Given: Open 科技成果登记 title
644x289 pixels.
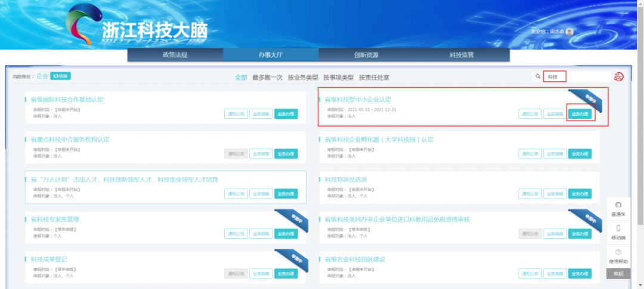Looking at the screenshot, I should click(x=49, y=259).
